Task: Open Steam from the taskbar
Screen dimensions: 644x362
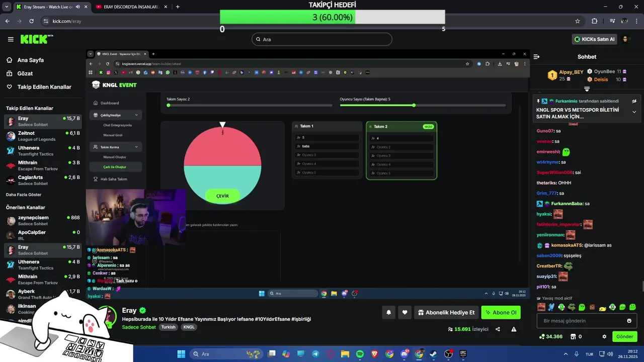Action: point(433,354)
